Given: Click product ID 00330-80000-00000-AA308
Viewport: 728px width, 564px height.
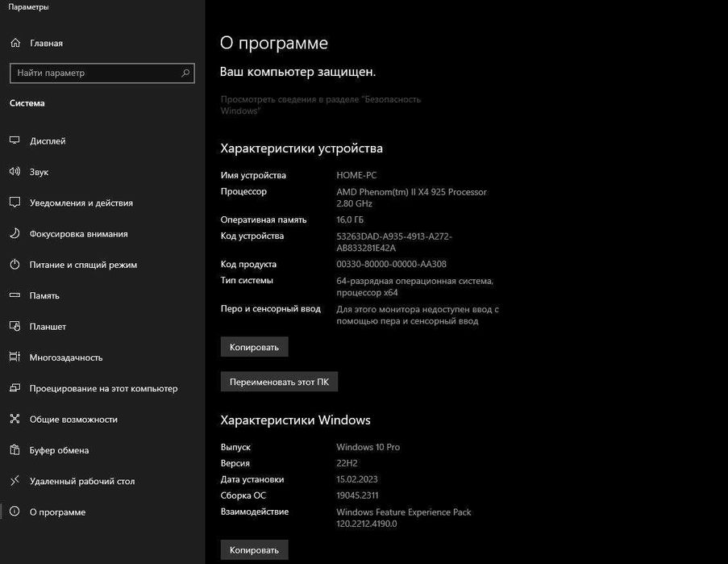Looking at the screenshot, I should [x=391, y=264].
